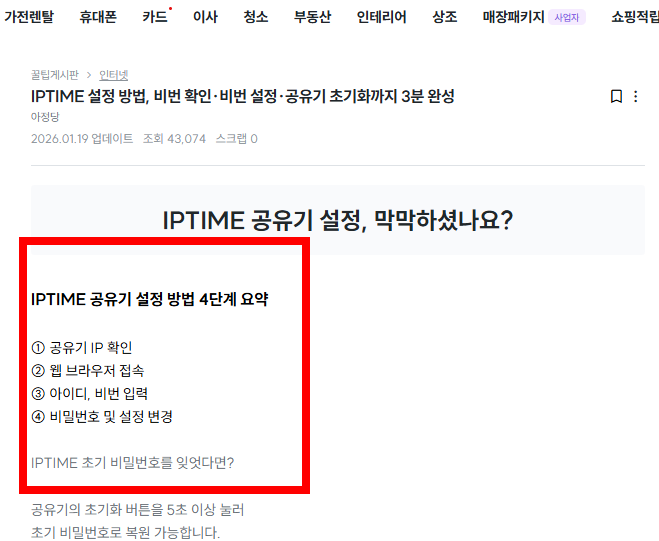Go to the 청소 menu
659x541 pixels.
click(x=256, y=16)
